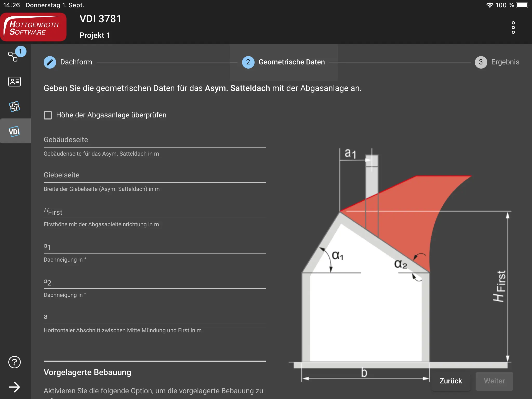Enter the HFirst ridge height field
This screenshot has width=532, height=399.
coord(155,211)
